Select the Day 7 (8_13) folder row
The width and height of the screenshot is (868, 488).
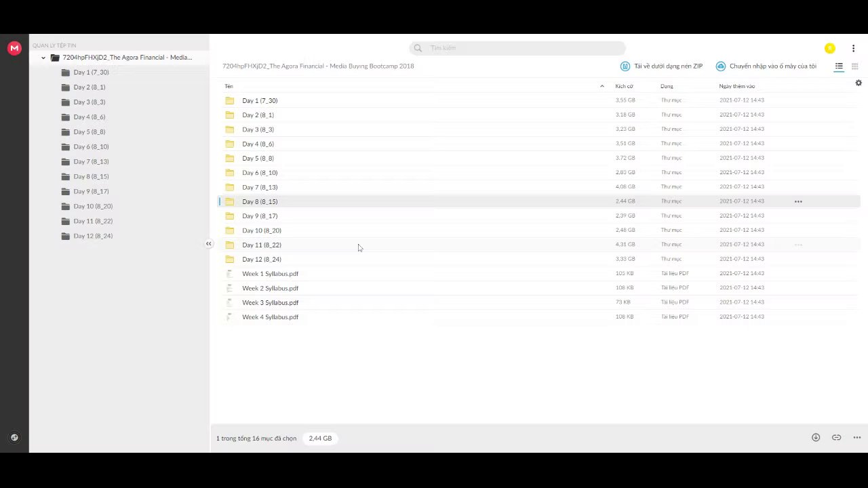coord(538,187)
